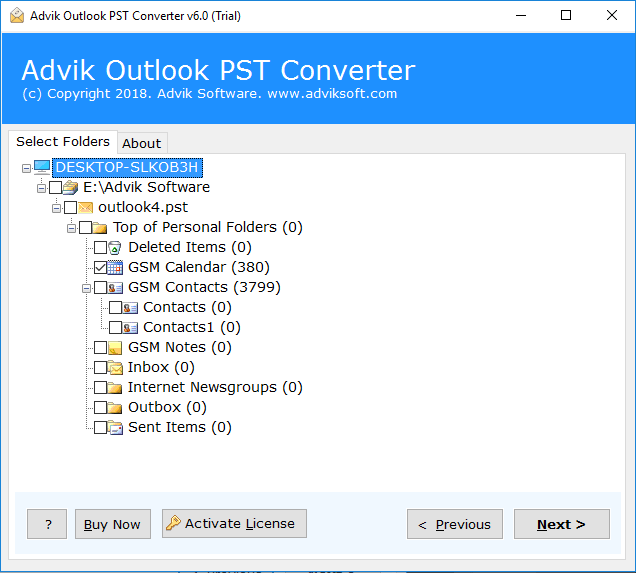Screen dimensions: 636x573
Task: Click the GSM Calendar folder icon
Action: 115,267
